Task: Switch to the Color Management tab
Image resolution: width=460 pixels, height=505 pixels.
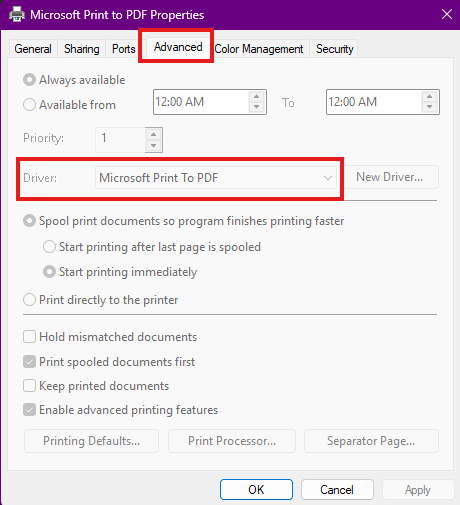Action: point(259,49)
